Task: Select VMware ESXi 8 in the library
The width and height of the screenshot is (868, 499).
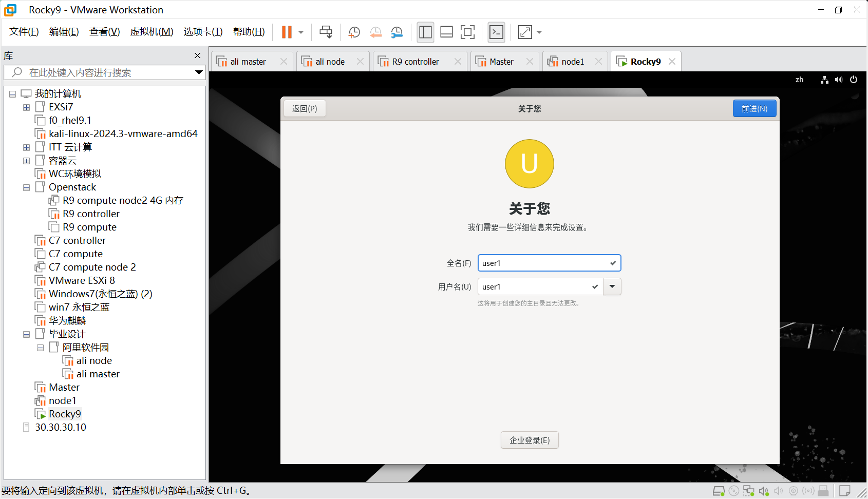Action: point(82,280)
